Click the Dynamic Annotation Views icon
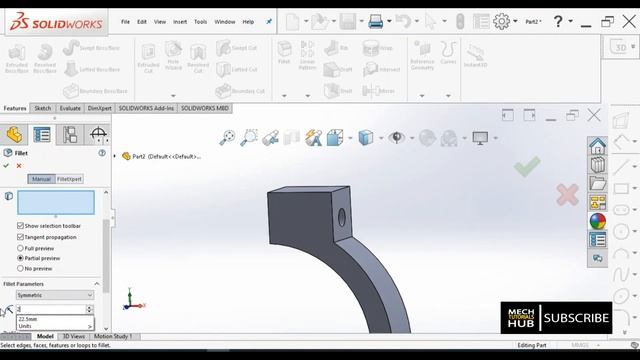 (x=313, y=138)
